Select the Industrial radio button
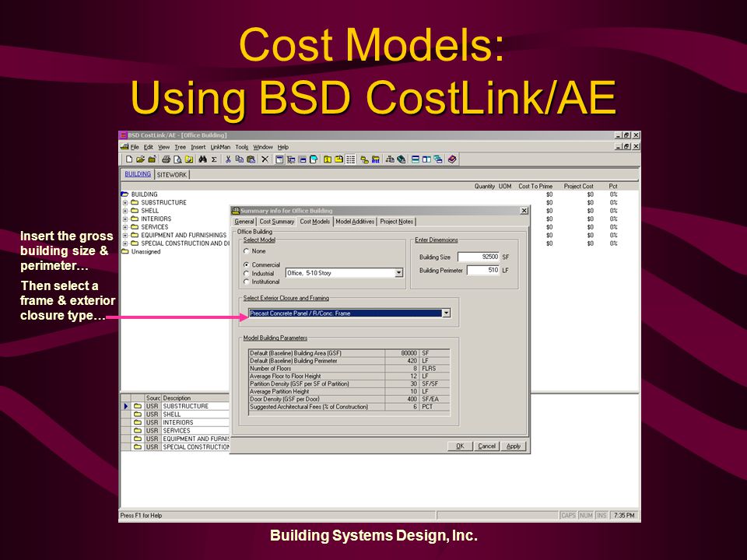Screen dimensions: 747x560 pos(247,273)
